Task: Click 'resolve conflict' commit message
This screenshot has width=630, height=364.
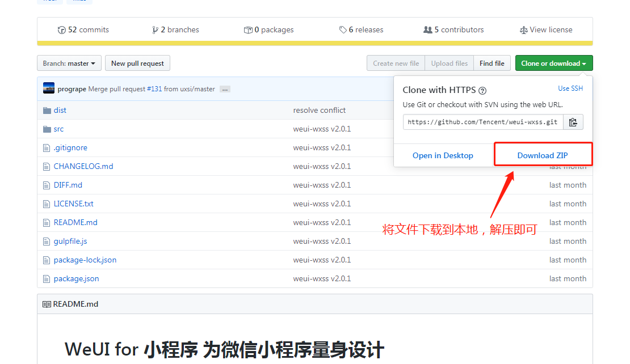Action: [319, 111]
